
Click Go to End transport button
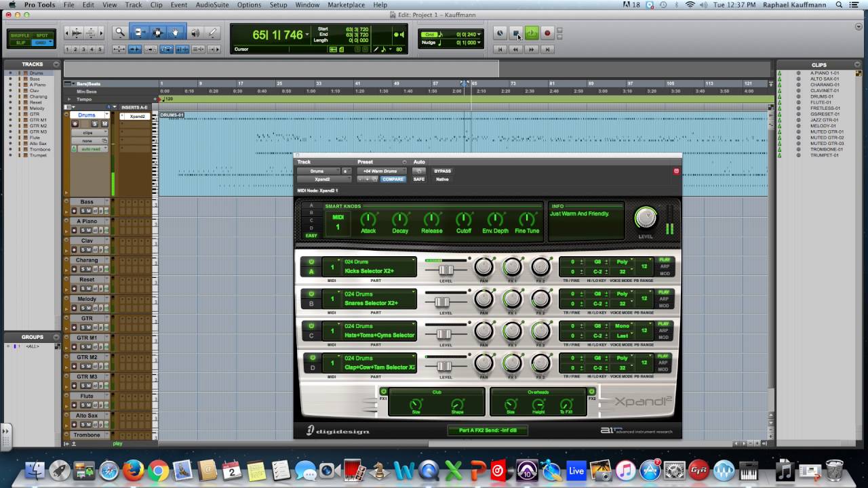coord(547,49)
